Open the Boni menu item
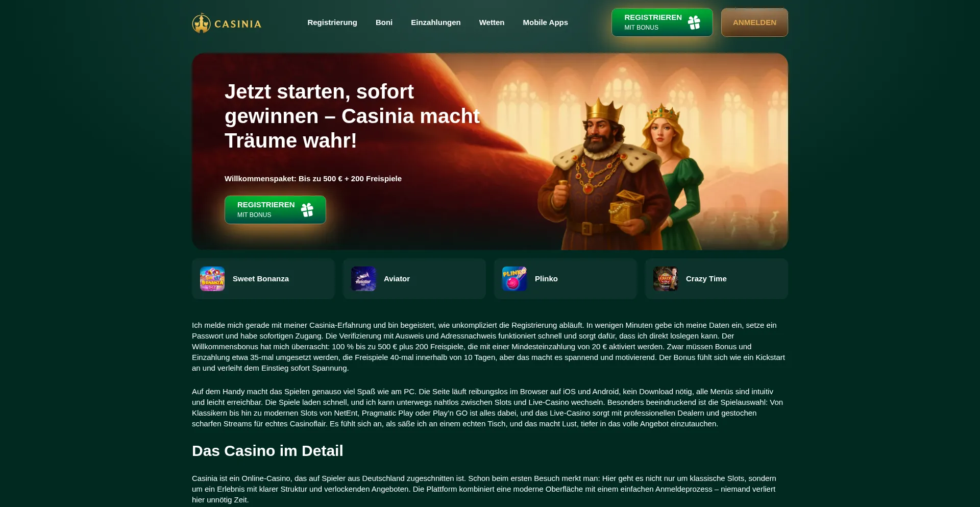980x507 pixels. pos(384,22)
